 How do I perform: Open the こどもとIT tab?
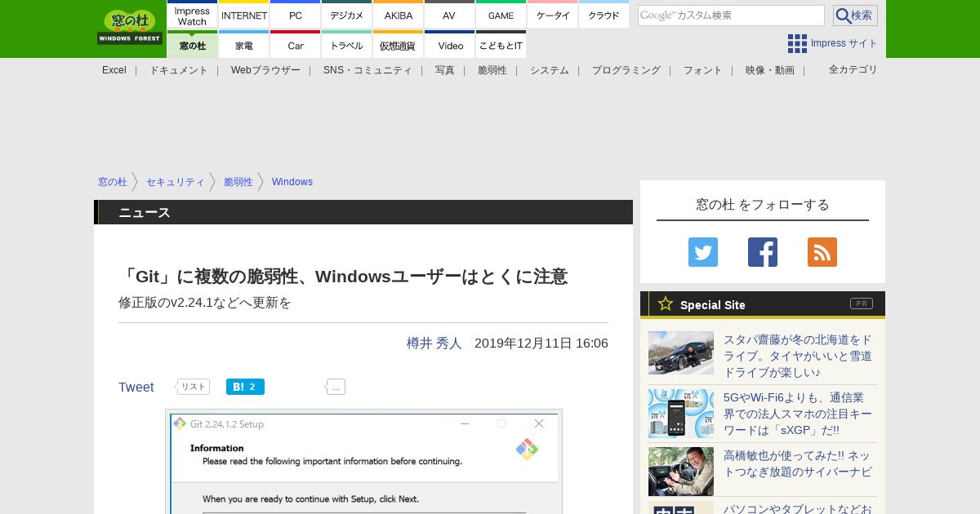tap(501, 45)
